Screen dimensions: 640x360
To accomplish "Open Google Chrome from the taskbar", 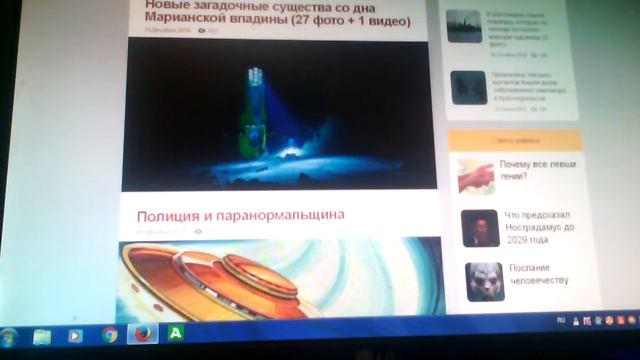I will coord(109,335).
